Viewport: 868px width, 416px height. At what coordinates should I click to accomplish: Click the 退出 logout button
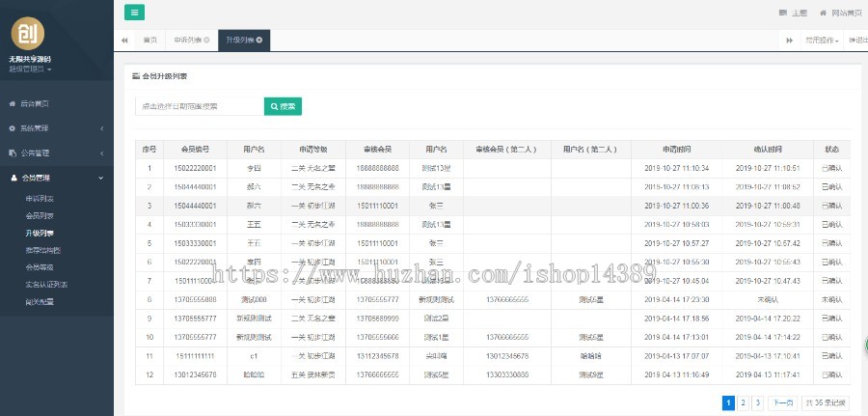pos(857,41)
